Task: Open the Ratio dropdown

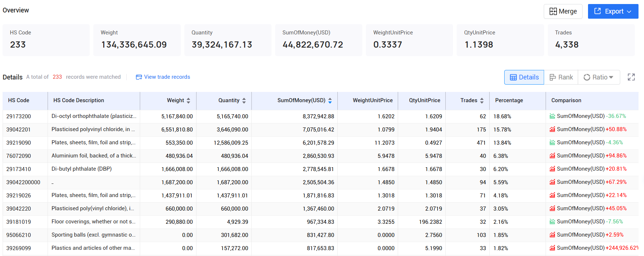Action: [599, 77]
